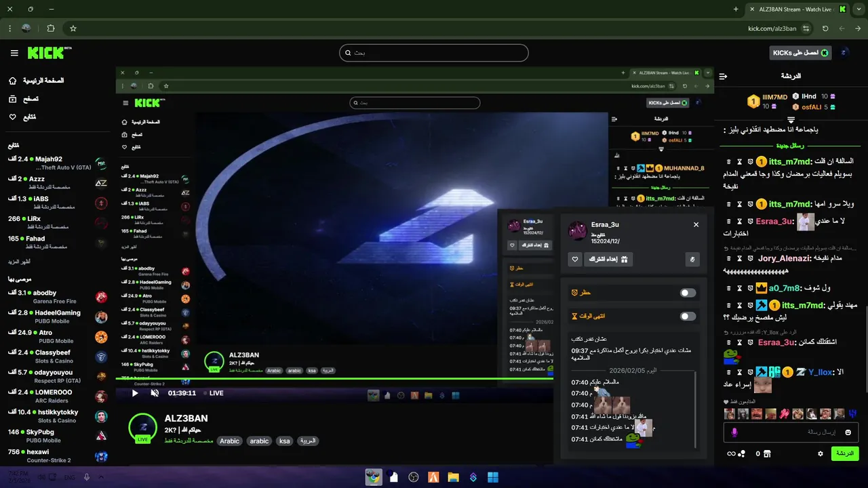Expand أظهر المزيد in followed list

pos(20,262)
